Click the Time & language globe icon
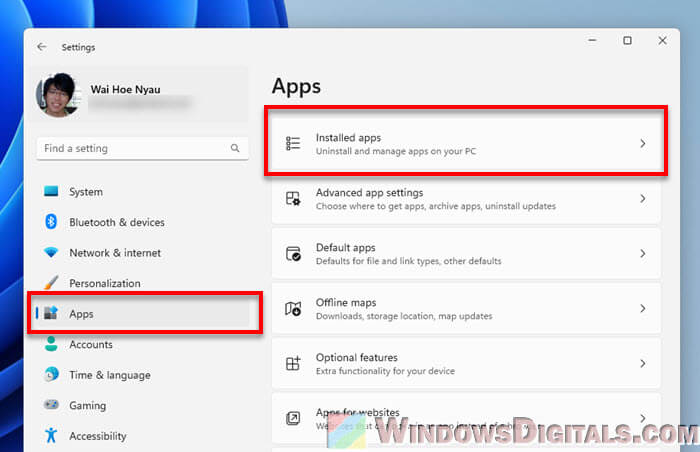700x452 pixels. 51,374
